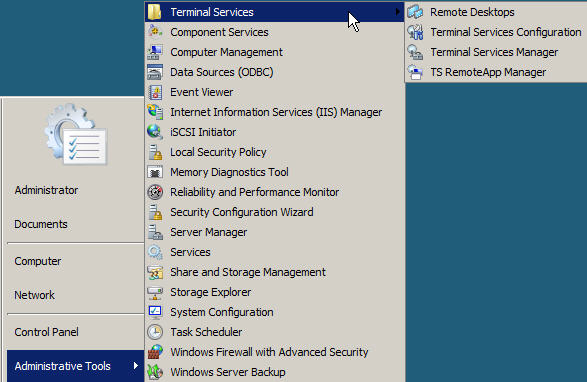Click the Reliability and Performance Monitor gauge icon
Viewport: 587px width, 382px height.
coord(155,192)
